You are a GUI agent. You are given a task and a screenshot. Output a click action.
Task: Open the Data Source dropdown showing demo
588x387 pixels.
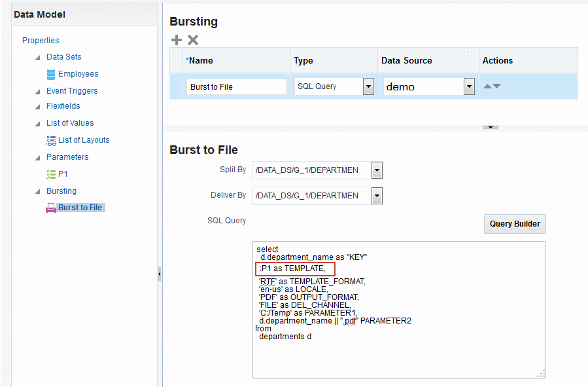(468, 86)
